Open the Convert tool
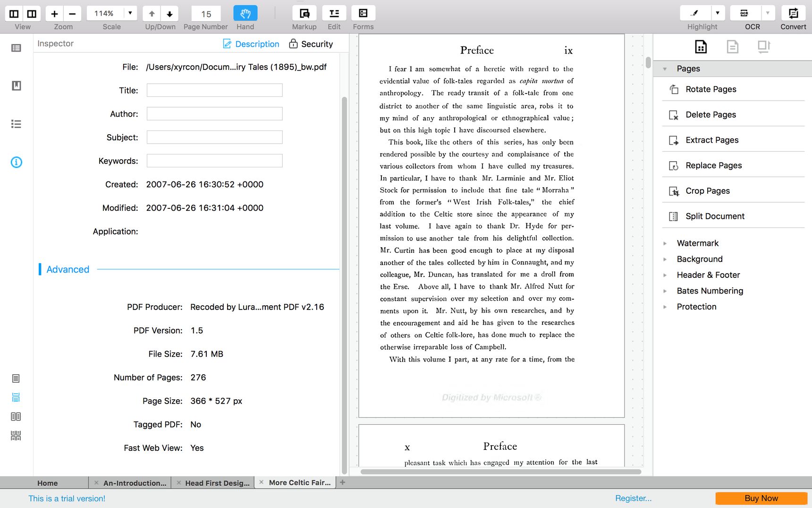This screenshot has width=812, height=508. coord(794,14)
